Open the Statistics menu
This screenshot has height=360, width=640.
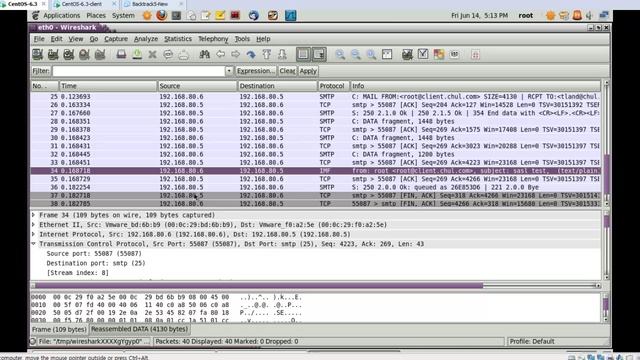(178, 39)
